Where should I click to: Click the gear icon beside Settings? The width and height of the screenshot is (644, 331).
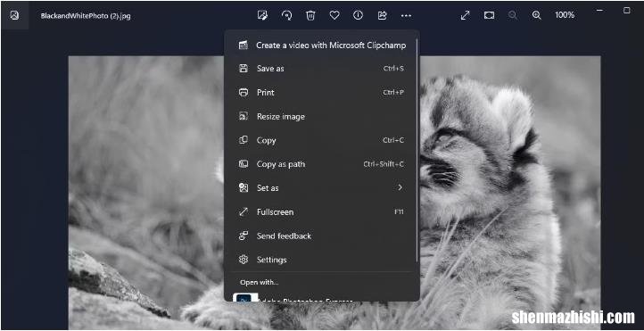[x=244, y=260]
